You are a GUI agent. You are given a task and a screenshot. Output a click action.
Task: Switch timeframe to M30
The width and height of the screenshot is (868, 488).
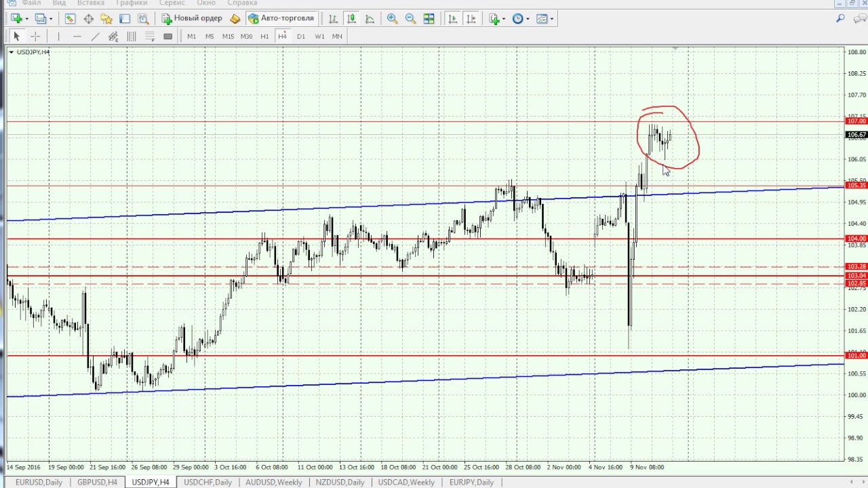[246, 37]
